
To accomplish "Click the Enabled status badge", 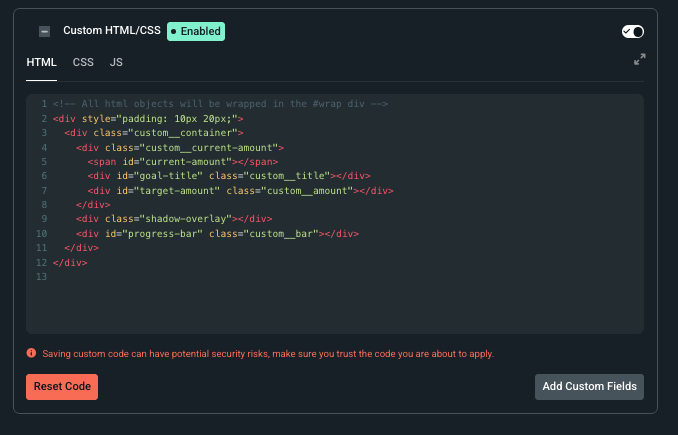I will pos(196,32).
